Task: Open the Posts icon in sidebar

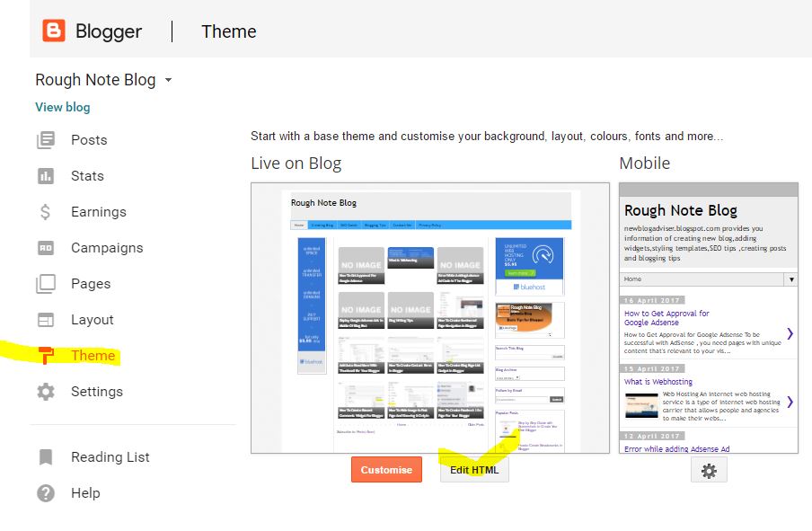Action: point(46,140)
